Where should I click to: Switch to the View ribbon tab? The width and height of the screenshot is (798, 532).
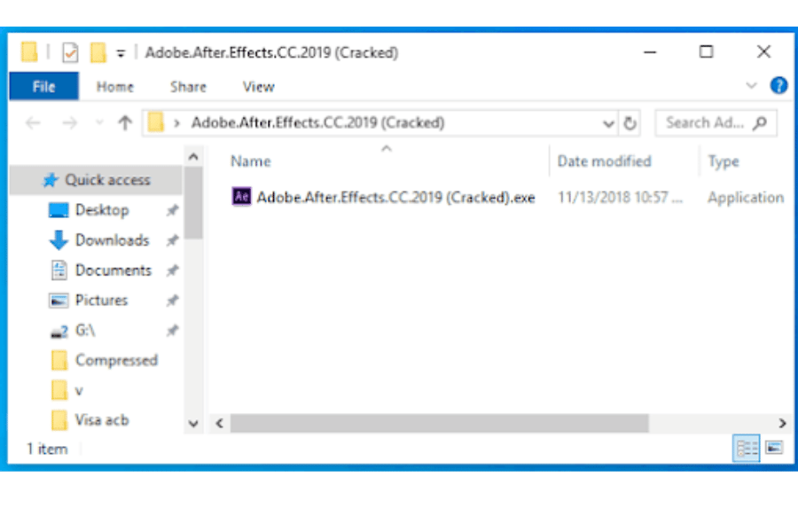coord(259,87)
